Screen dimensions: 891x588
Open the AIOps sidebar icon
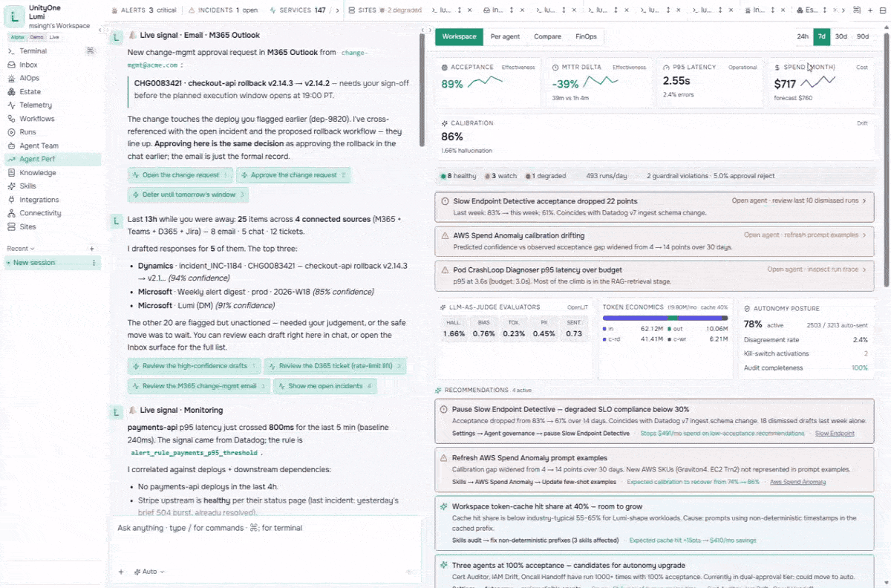pyautogui.click(x=11, y=78)
